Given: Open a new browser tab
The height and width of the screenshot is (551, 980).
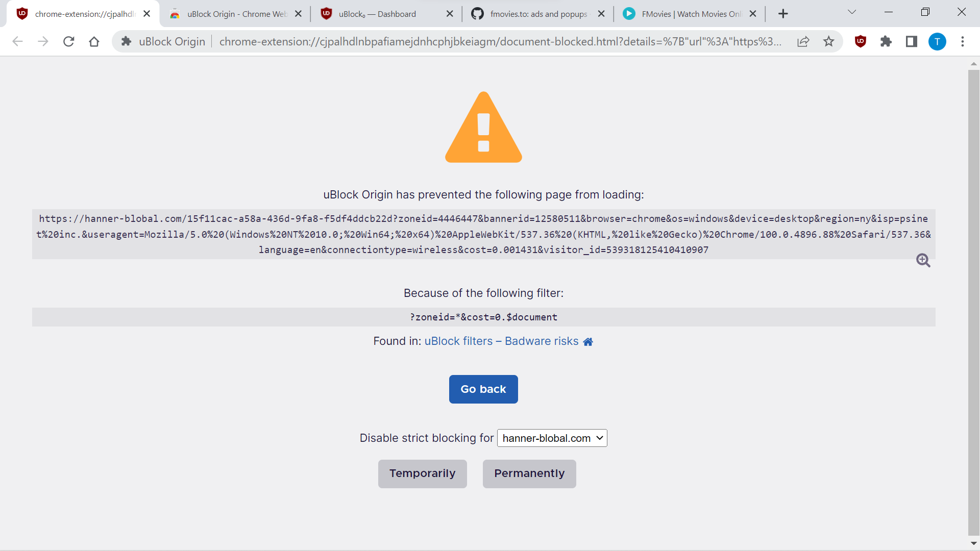Looking at the screenshot, I should (783, 14).
